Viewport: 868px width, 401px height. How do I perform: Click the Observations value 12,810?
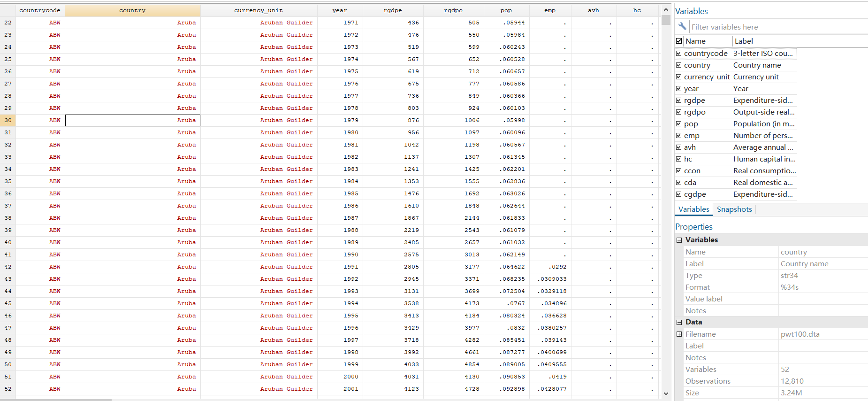click(x=792, y=381)
